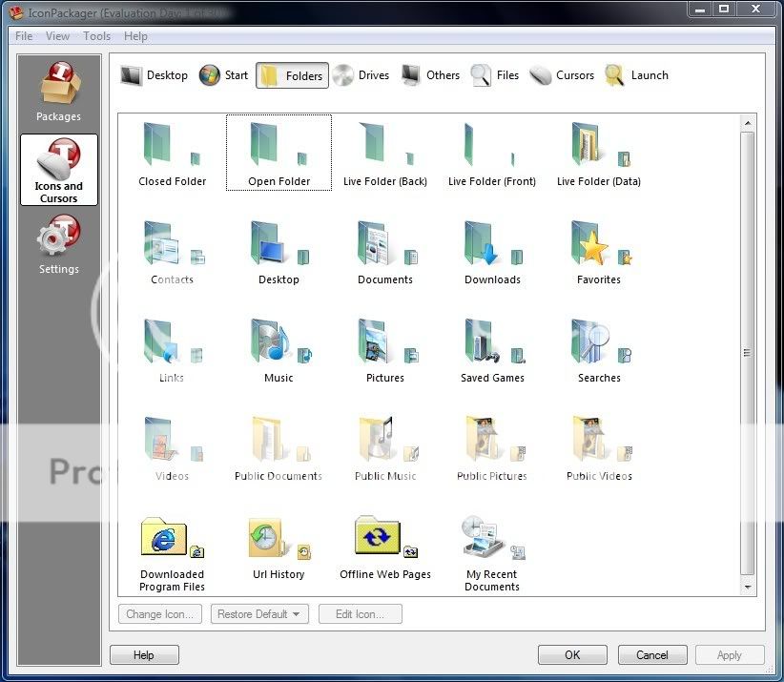
Task: Select the Live Folder (Back) icon
Action: (385, 153)
